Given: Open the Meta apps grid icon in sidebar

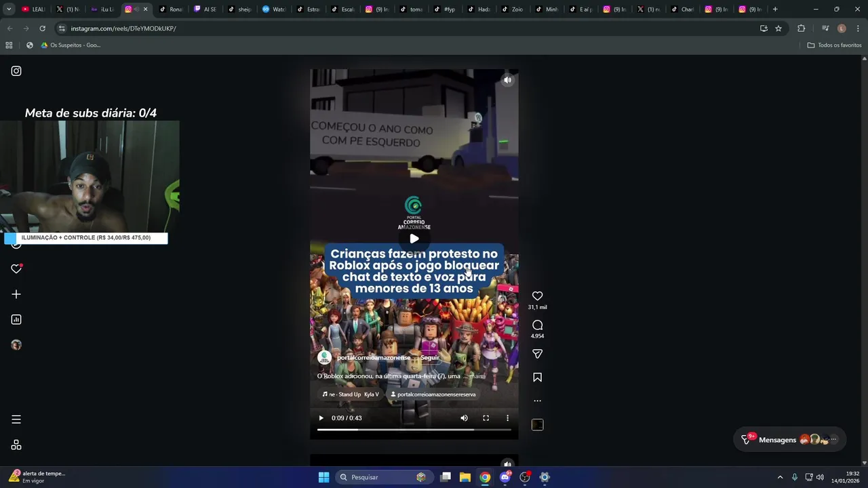Looking at the screenshot, I should click(x=16, y=445).
